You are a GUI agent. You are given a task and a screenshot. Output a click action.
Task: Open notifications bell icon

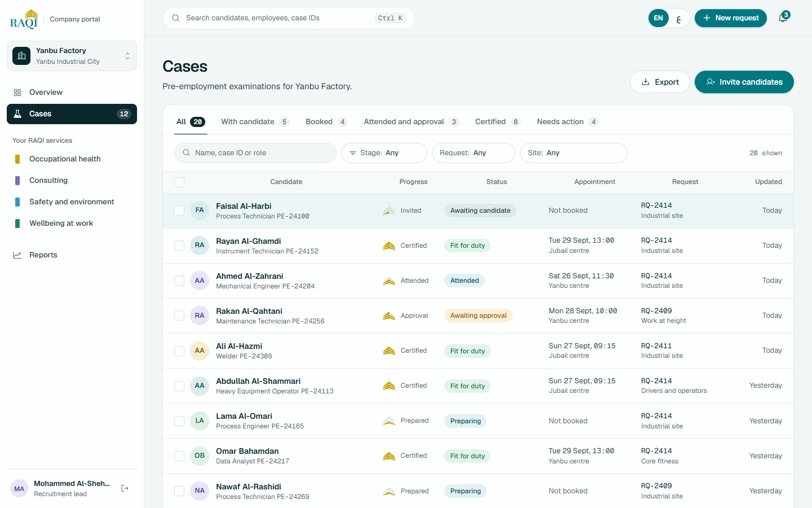[x=783, y=18]
